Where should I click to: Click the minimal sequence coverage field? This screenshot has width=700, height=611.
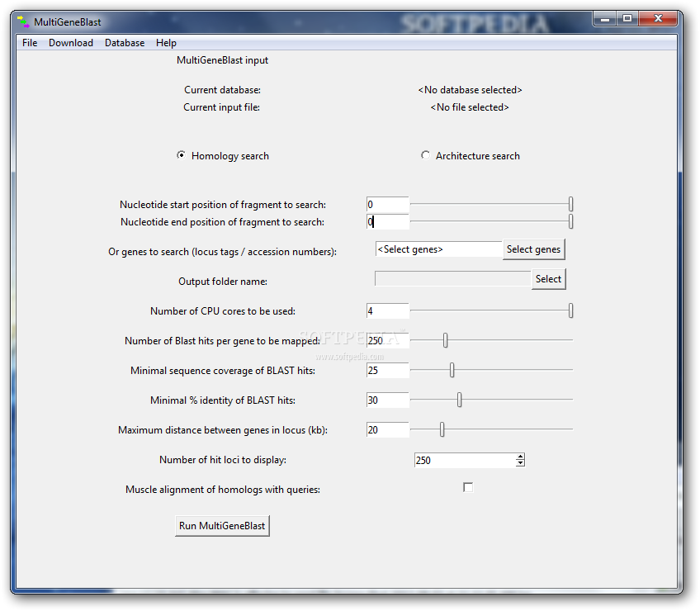pyautogui.click(x=387, y=370)
